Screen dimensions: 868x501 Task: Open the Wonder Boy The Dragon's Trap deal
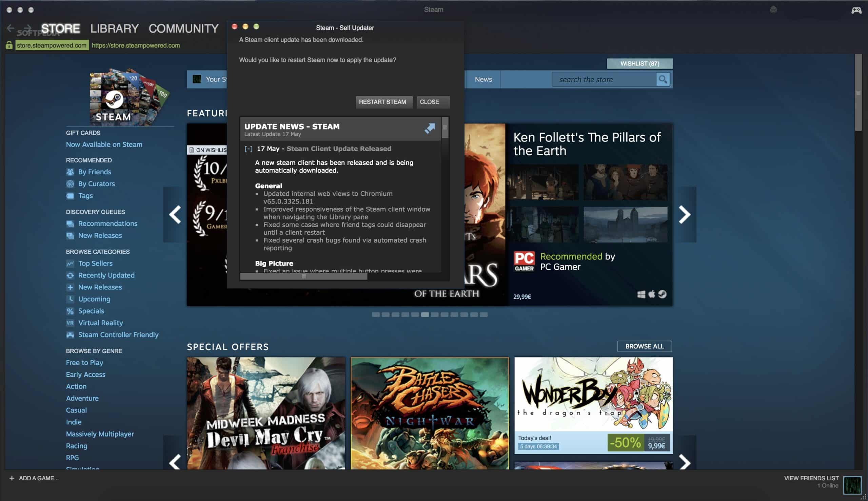coord(593,405)
